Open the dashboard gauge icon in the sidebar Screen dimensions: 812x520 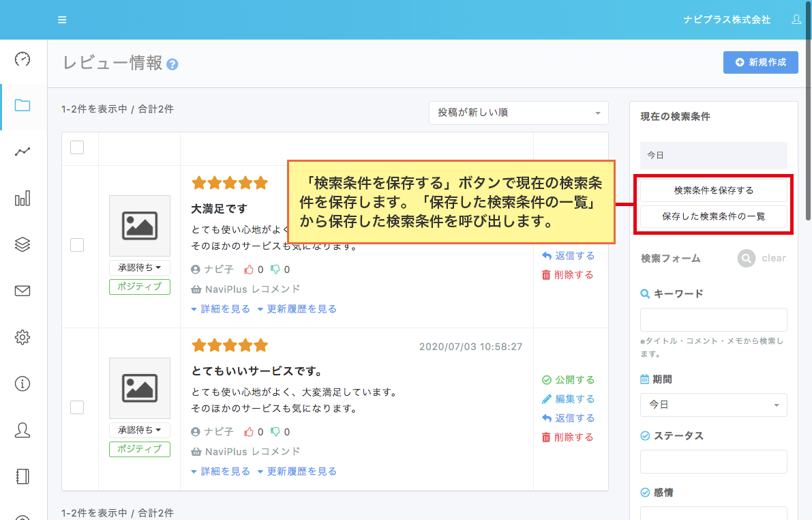[x=22, y=59]
